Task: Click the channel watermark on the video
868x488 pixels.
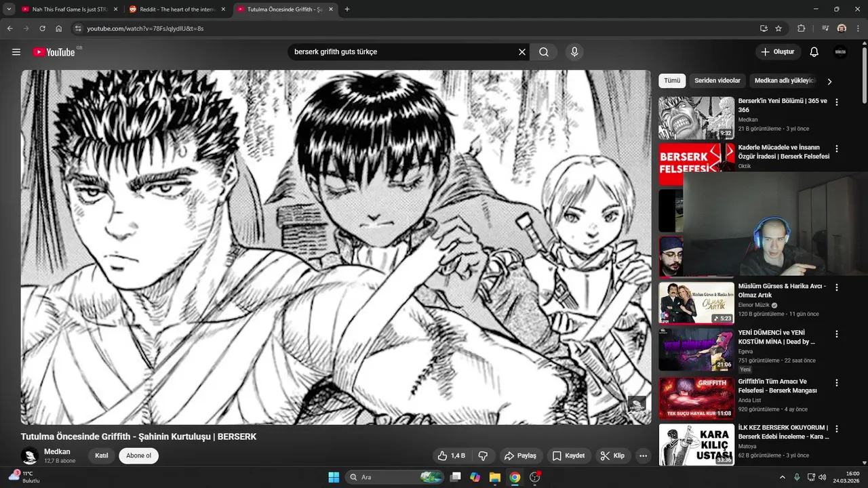Action: (x=637, y=405)
